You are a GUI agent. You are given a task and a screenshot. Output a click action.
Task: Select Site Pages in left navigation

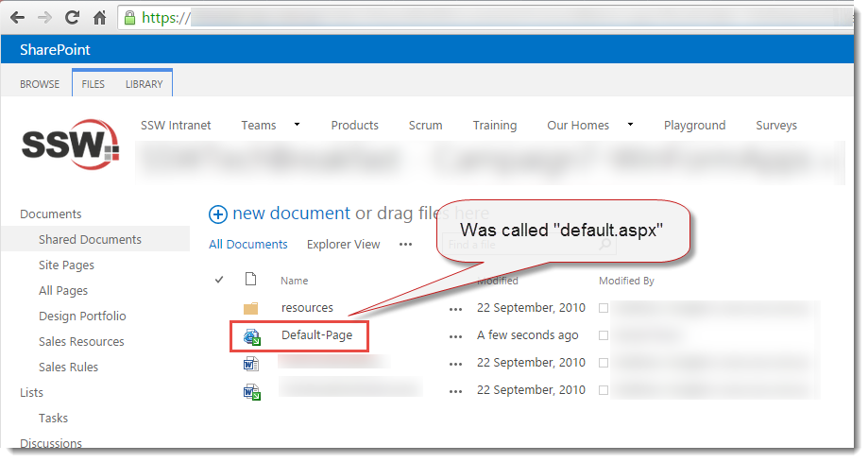[x=66, y=265]
